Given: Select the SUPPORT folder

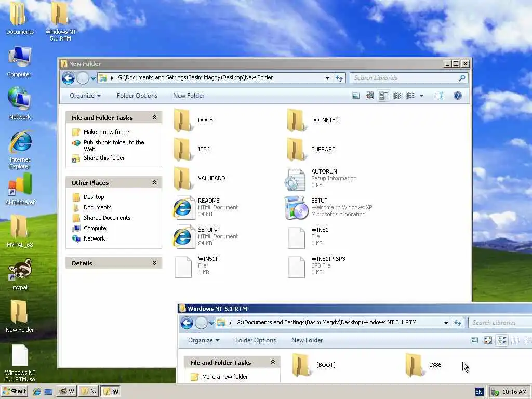Looking at the screenshot, I should (x=311, y=149).
